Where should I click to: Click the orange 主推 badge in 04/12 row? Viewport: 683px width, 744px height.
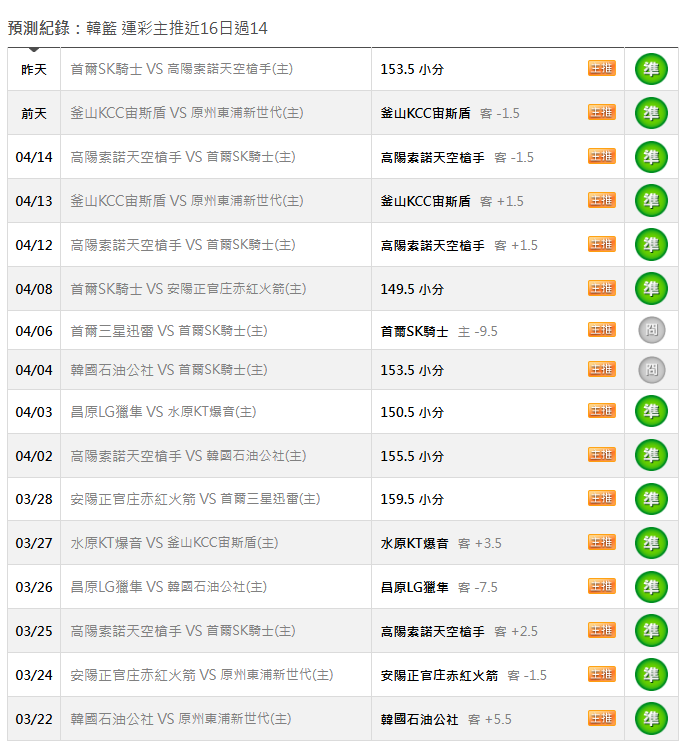601,244
